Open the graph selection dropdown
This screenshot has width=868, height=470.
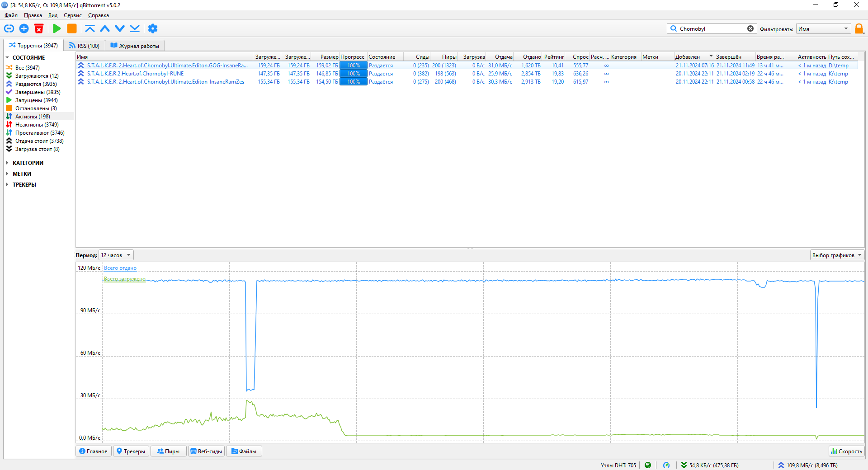click(837, 255)
